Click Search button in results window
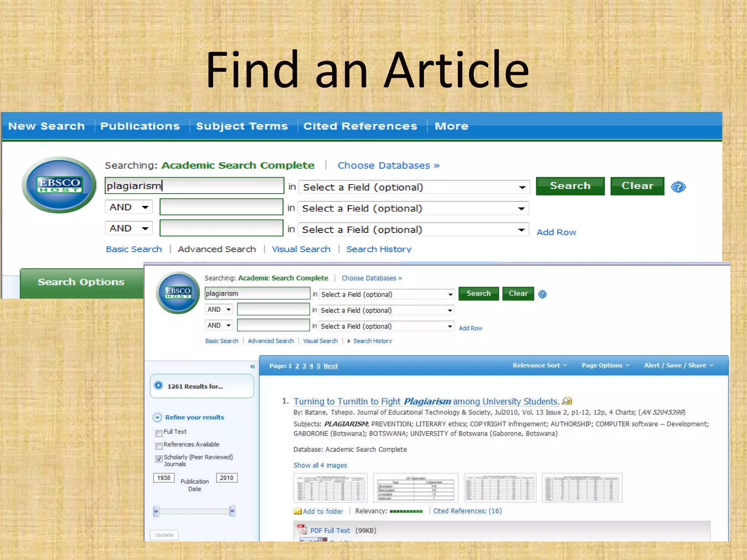Viewport: 747px width, 560px height. 479,293
